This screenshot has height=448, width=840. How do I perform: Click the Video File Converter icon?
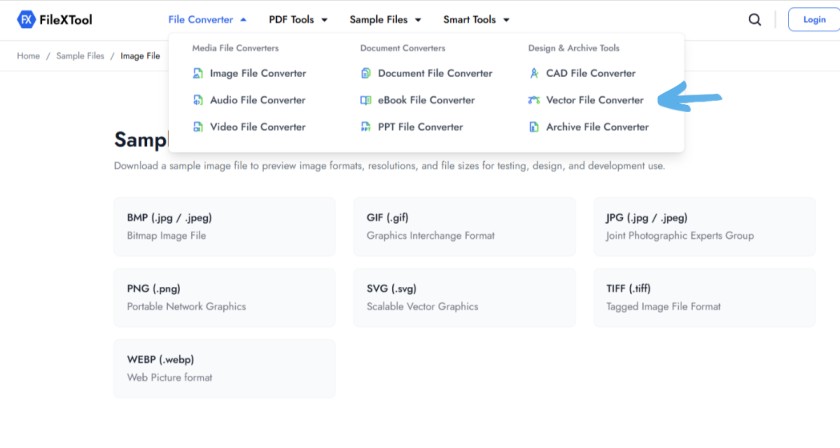pos(198,127)
